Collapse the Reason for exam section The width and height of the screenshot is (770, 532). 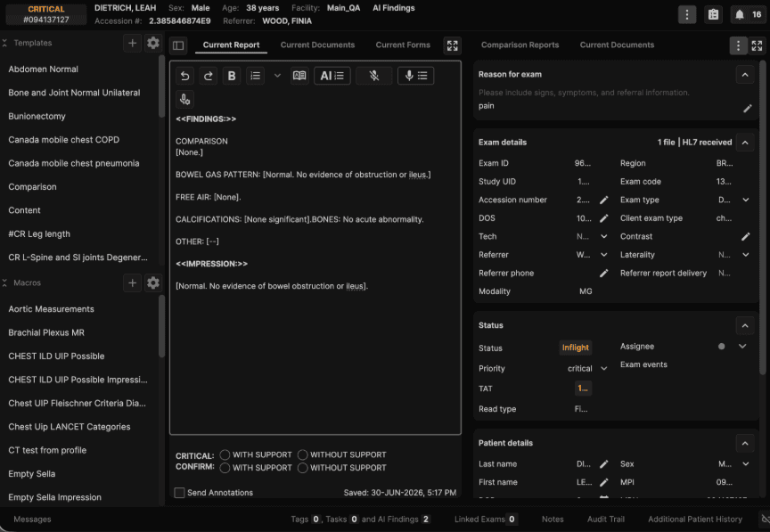pyautogui.click(x=745, y=75)
